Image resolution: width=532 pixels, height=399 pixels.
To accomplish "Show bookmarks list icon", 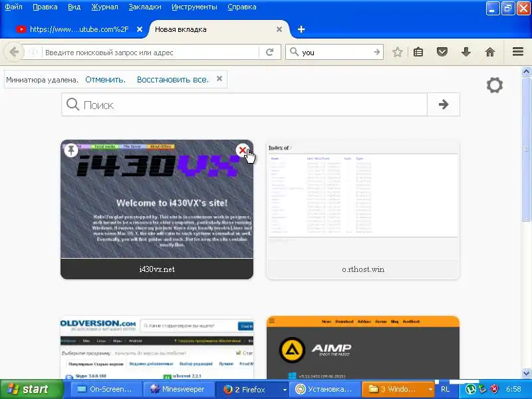I will coord(418,53).
